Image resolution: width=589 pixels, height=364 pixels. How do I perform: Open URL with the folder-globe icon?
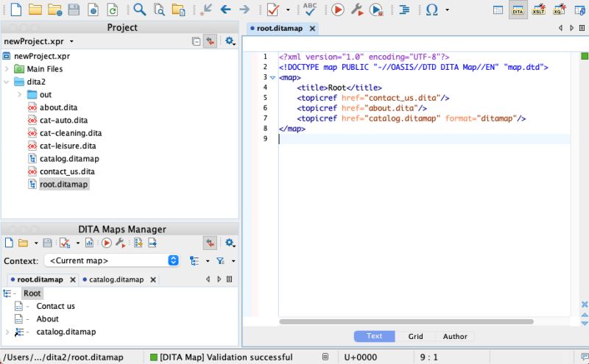pos(54,10)
